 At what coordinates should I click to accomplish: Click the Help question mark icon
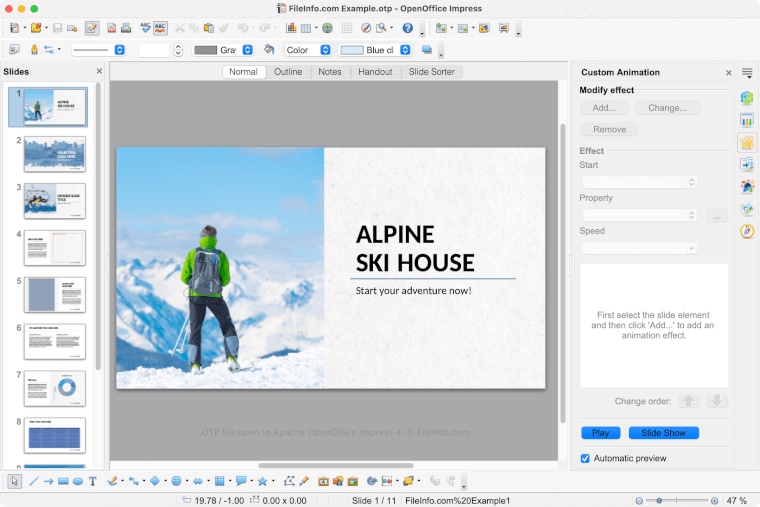[407, 28]
